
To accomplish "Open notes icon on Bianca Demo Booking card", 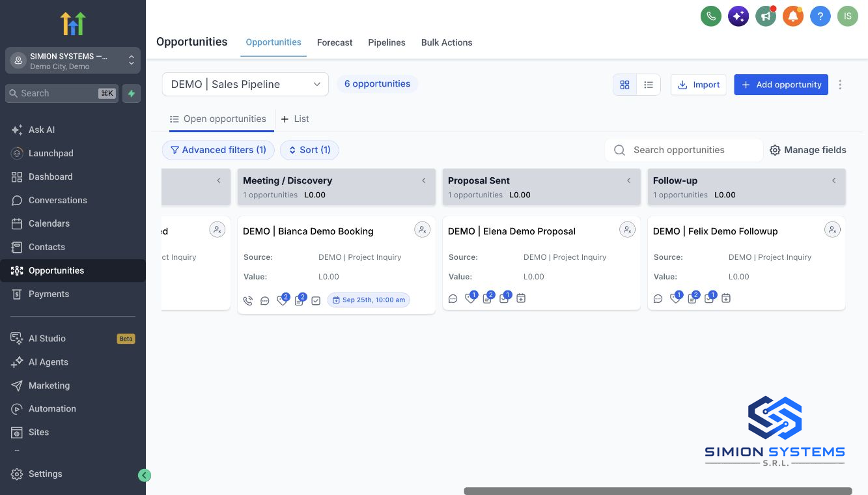I will click(299, 300).
